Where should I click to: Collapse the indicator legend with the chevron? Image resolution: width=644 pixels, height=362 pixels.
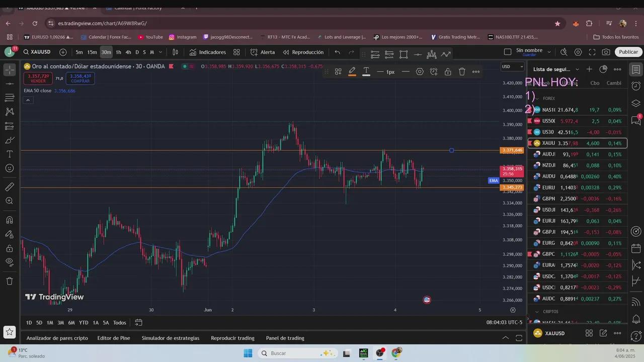pyautogui.click(x=28, y=100)
